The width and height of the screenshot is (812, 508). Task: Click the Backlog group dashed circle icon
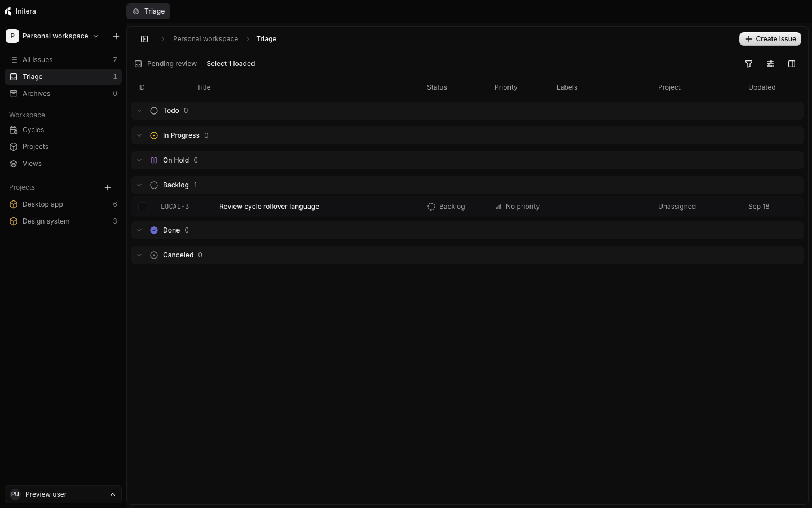[154, 185]
